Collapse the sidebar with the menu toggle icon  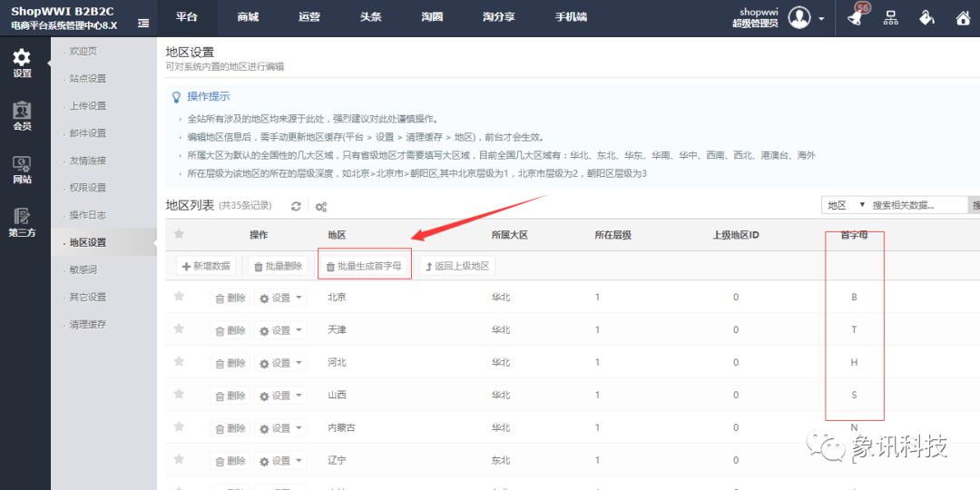[143, 23]
